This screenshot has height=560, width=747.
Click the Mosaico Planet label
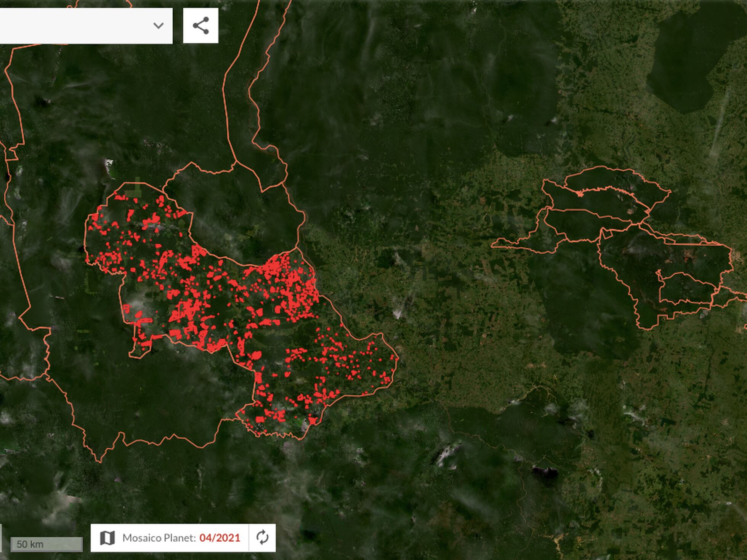(x=159, y=538)
